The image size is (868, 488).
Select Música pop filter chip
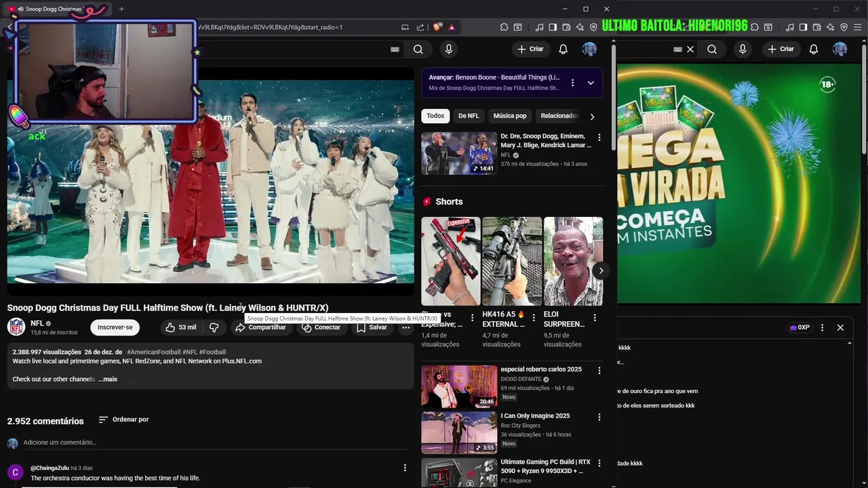click(510, 116)
